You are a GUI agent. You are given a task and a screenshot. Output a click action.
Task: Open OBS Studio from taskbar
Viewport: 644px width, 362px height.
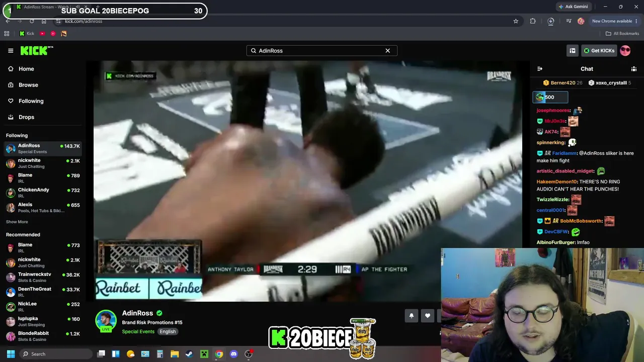pos(249,354)
